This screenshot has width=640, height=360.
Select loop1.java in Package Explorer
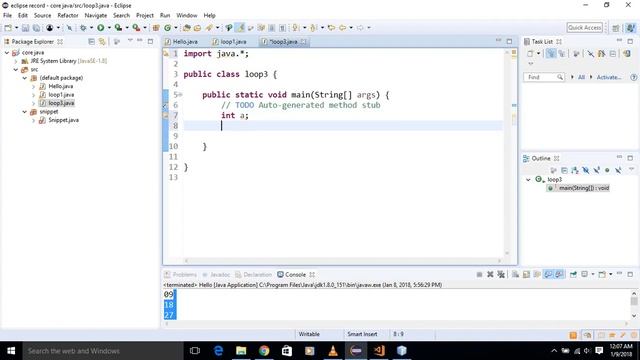coord(61,95)
